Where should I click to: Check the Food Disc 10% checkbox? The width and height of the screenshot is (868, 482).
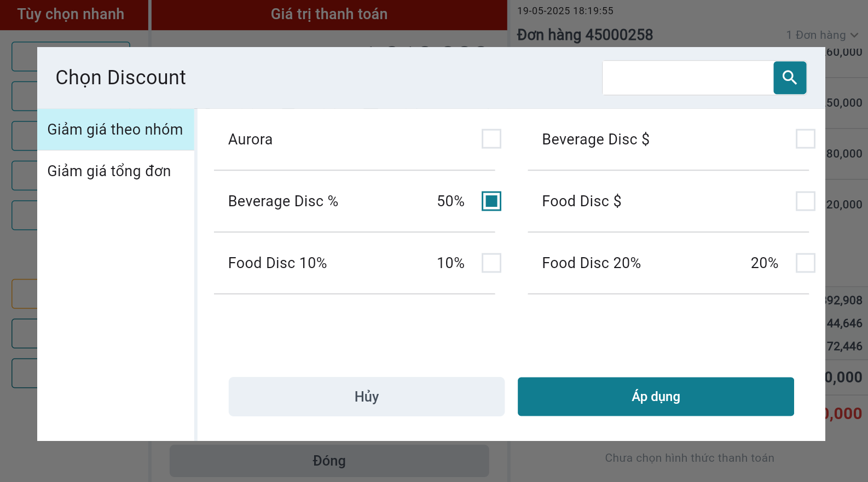click(x=491, y=263)
